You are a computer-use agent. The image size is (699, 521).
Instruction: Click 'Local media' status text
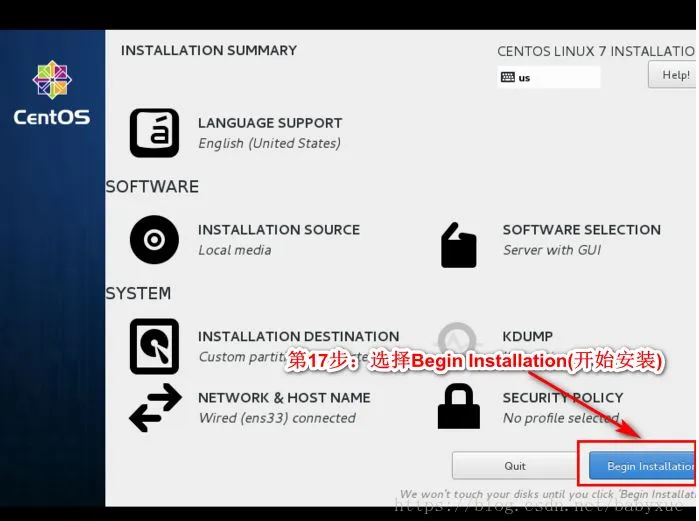click(235, 250)
